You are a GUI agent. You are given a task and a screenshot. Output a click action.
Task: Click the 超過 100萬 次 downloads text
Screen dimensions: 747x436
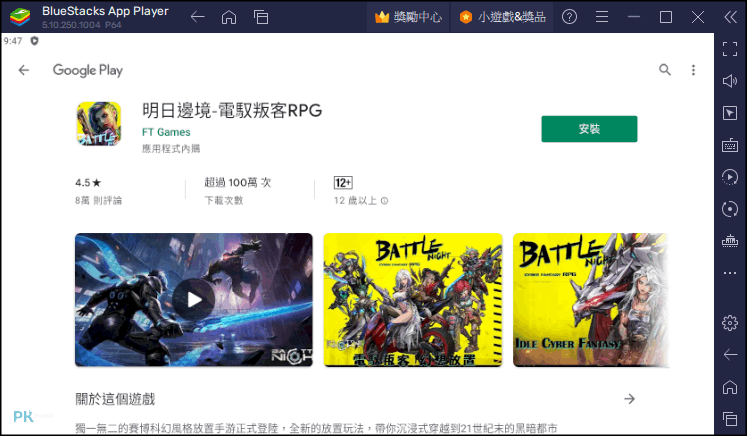[x=237, y=183]
